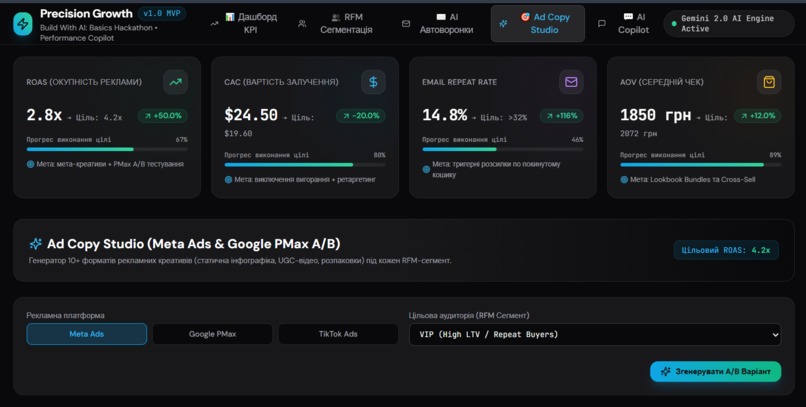Click the Build With AI: Basics Hackathon subtitle

[x=99, y=33]
